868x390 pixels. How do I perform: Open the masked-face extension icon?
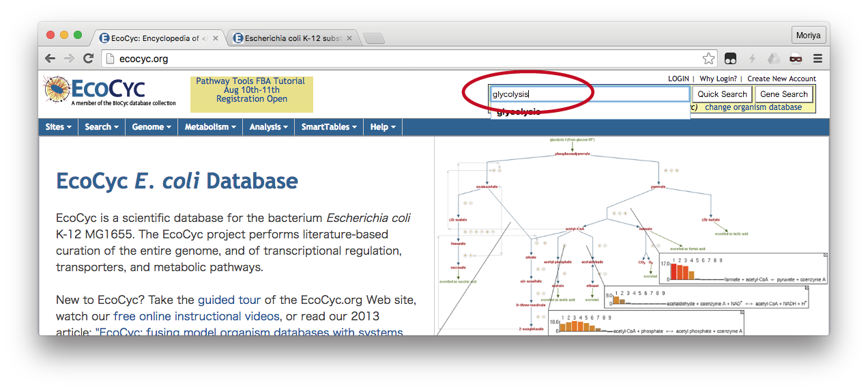pyautogui.click(x=796, y=59)
